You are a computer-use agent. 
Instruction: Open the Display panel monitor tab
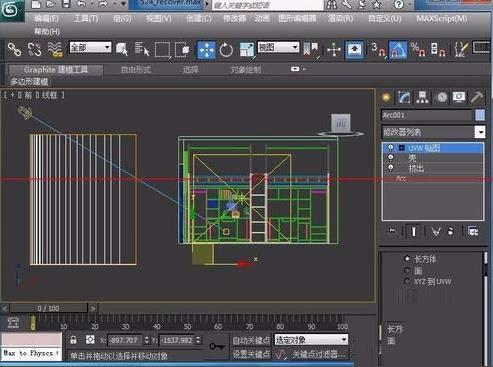(x=459, y=97)
